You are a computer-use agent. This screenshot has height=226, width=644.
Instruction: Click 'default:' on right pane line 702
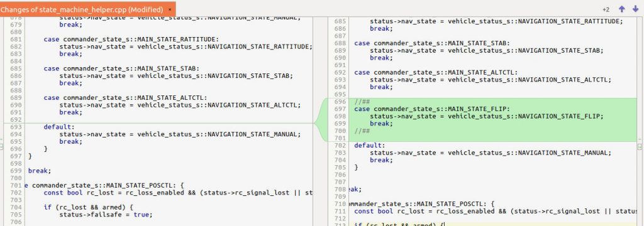click(x=369, y=146)
